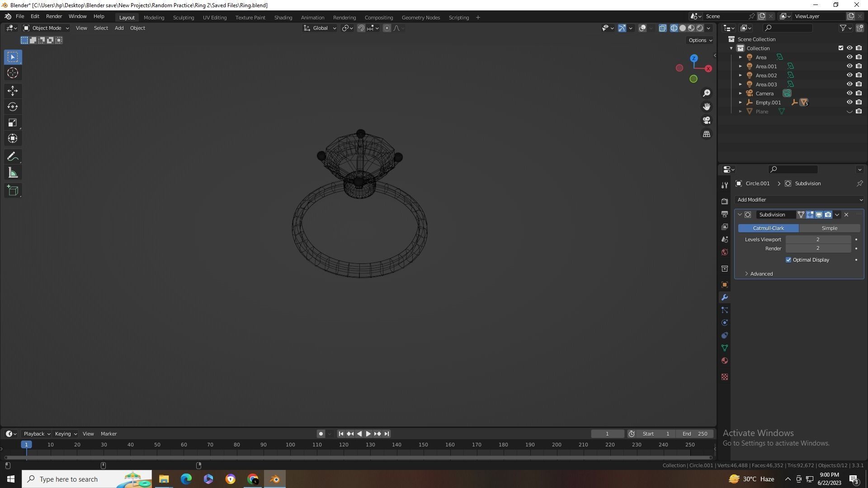Open the Texture properties checker tab
Image resolution: width=868 pixels, height=488 pixels.
[x=725, y=377]
